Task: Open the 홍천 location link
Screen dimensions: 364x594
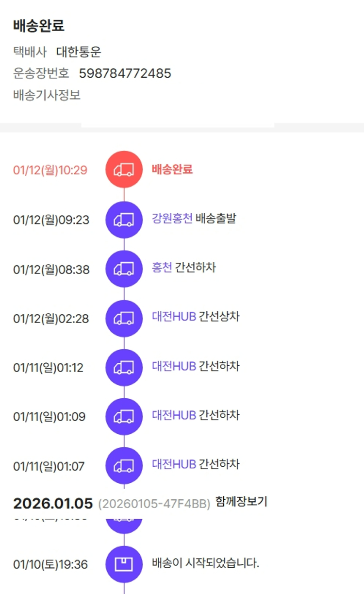Action: (162, 268)
